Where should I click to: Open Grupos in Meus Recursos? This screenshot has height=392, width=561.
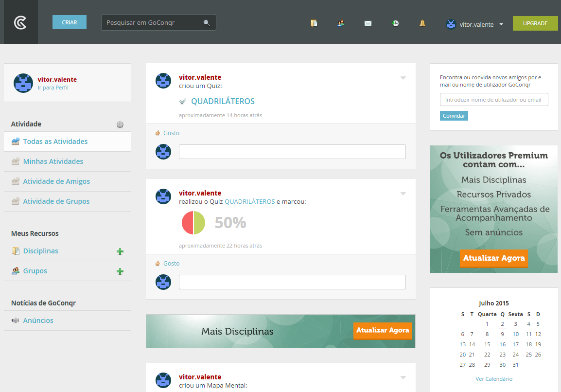tap(35, 271)
